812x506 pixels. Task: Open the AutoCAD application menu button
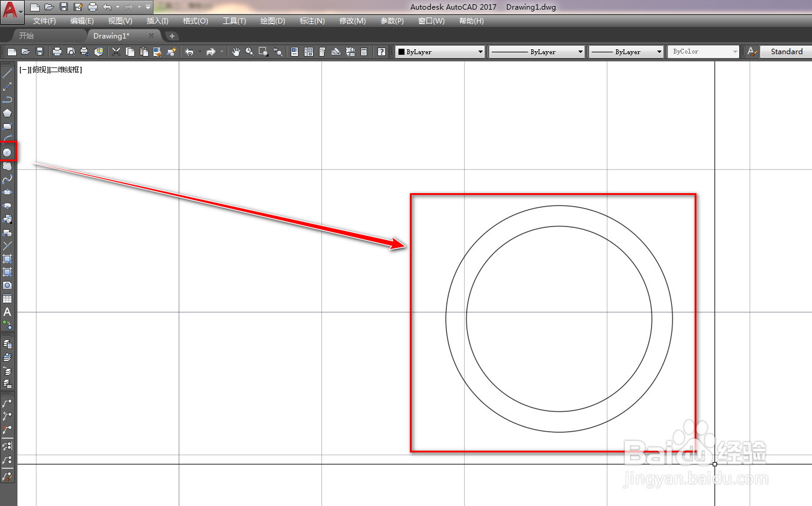[12, 11]
